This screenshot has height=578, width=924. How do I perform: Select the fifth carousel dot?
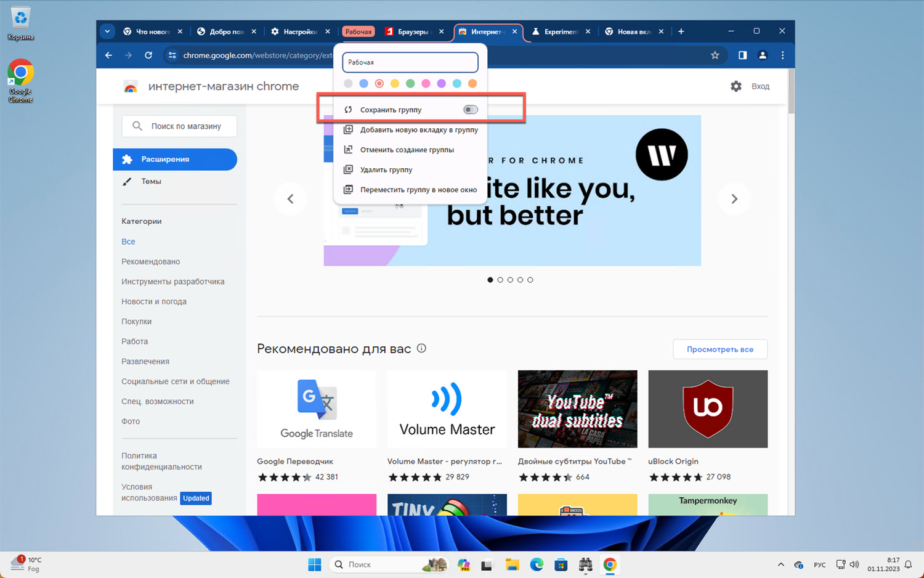click(x=530, y=280)
